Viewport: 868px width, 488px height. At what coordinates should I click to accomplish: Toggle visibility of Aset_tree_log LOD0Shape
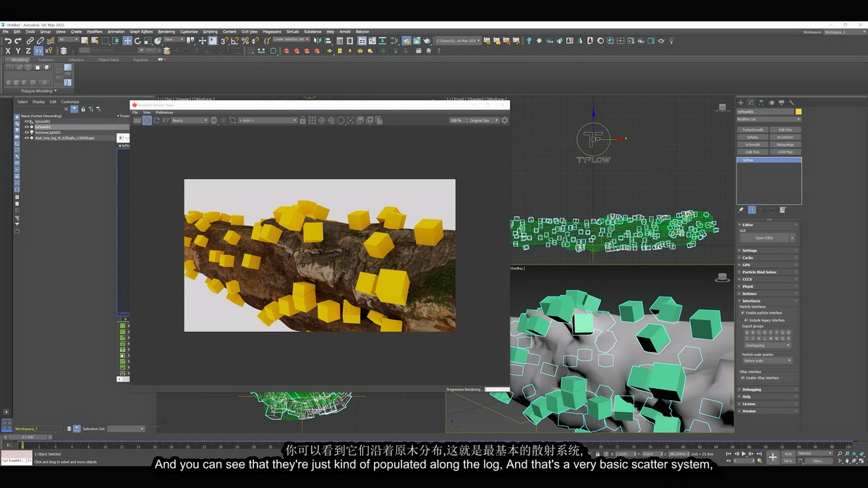click(x=27, y=137)
